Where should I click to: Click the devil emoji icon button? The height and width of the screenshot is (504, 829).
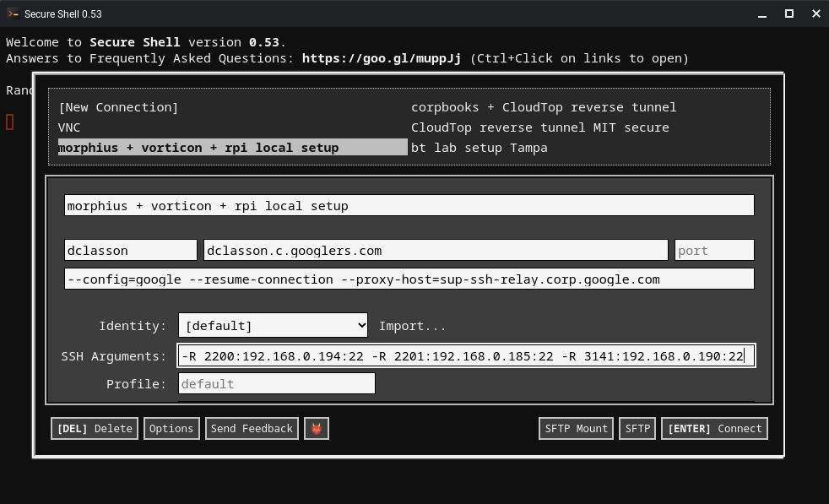pos(317,429)
